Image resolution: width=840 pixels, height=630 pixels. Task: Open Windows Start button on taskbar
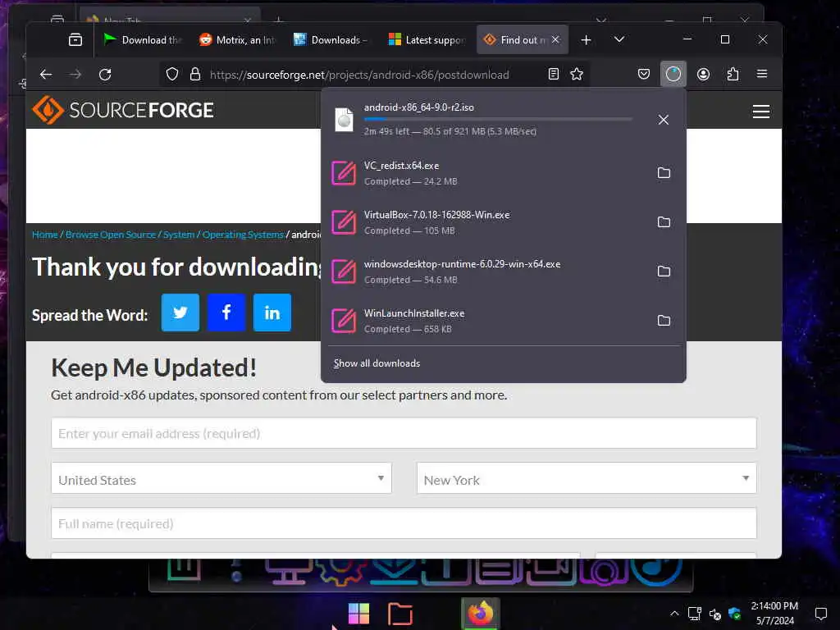358,614
